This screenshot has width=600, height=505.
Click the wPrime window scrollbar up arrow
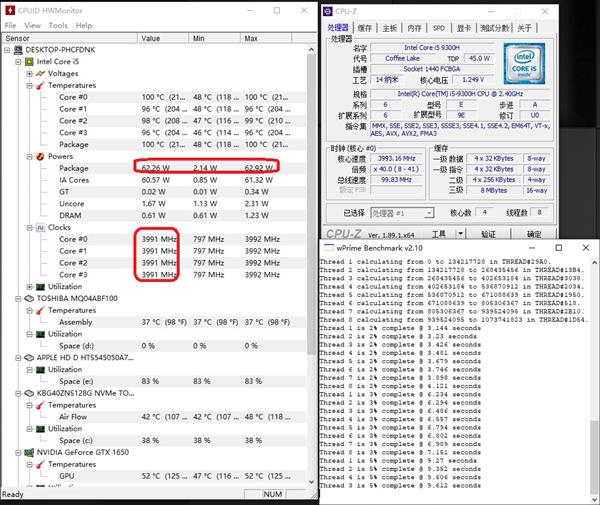tap(594, 262)
